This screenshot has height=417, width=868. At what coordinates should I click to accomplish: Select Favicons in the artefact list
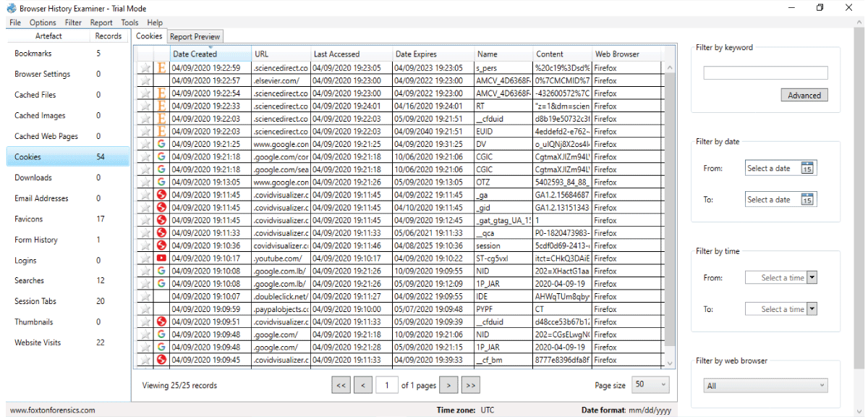click(69, 219)
